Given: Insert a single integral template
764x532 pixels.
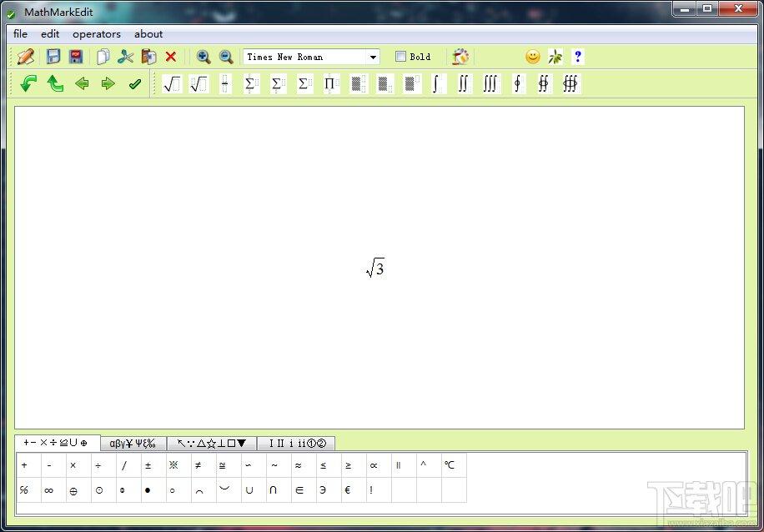Looking at the screenshot, I should pyautogui.click(x=437, y=83).
